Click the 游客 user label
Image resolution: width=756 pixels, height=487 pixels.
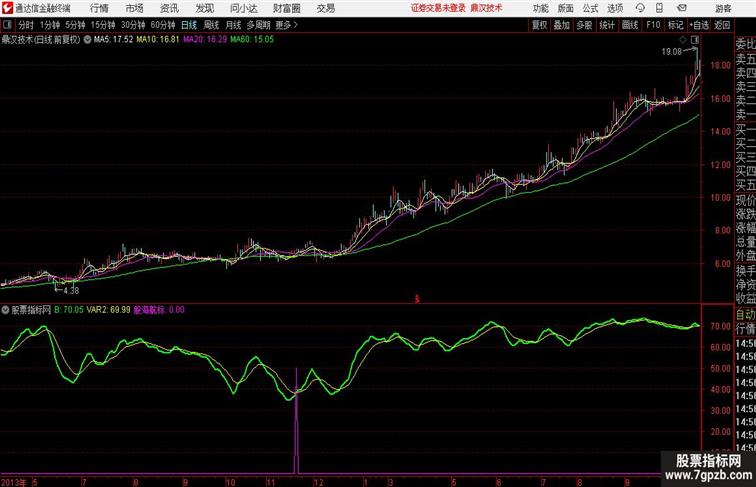[723, 9]
